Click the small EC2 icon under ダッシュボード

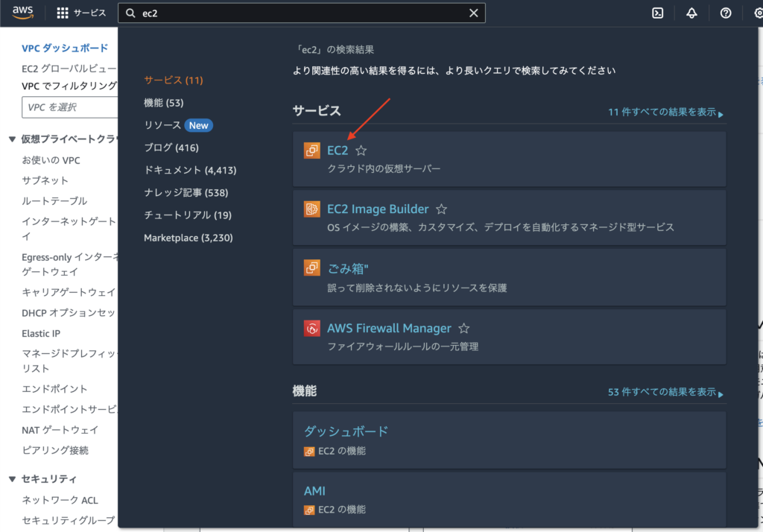[x=309, y=452]
